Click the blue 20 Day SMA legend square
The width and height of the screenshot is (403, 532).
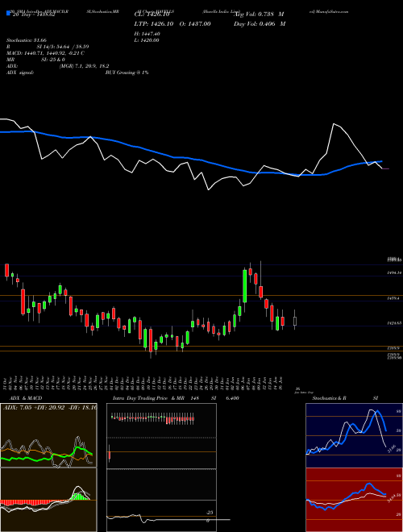(9, 14)
